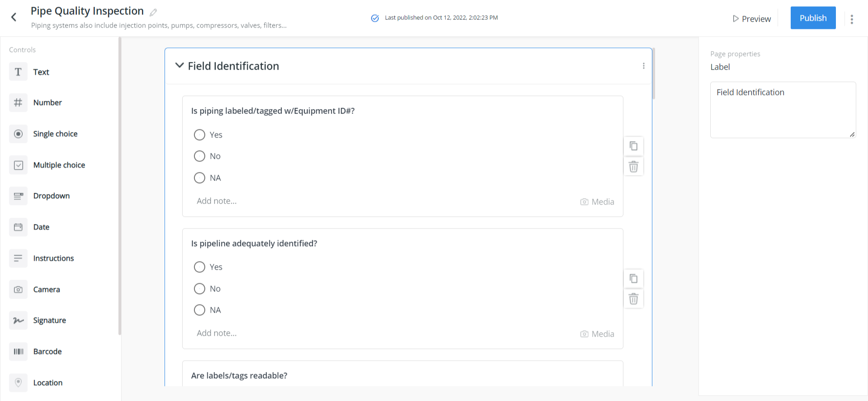Select No for pipeline adequately identified

(x=199, y=289)
